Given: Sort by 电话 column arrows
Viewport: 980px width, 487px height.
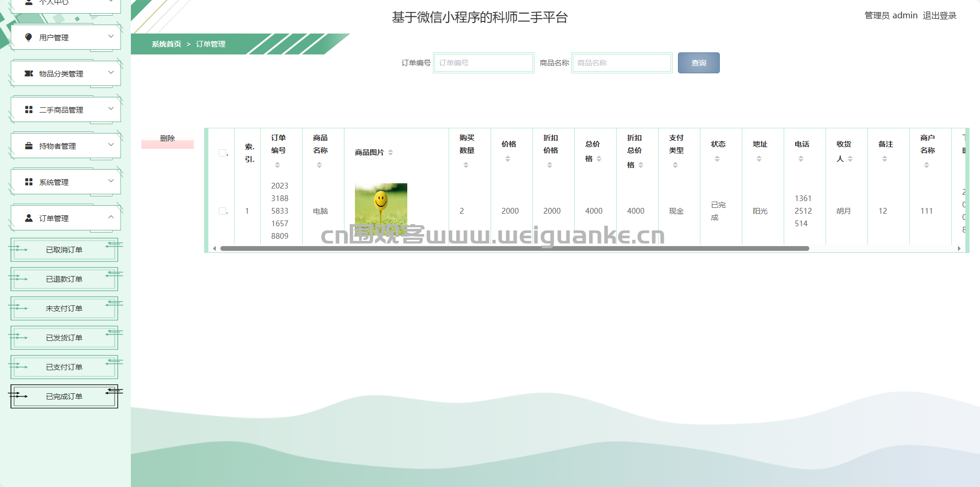Looking at the screenshot, I should coord(801,159).
